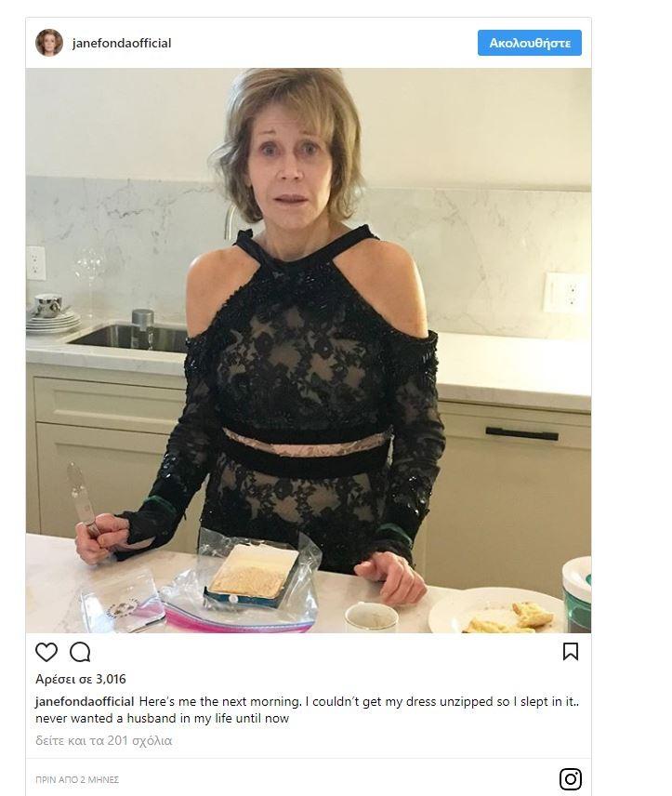Click the main post photo
Image resolution: width=672 pixels, height=796 pixels.
point(309,351)
